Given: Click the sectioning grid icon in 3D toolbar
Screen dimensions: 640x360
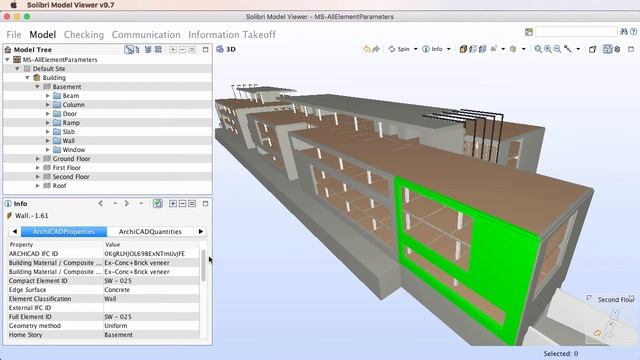Looking at the screenshot, I should pyautogui.click(x=607, y=49).
